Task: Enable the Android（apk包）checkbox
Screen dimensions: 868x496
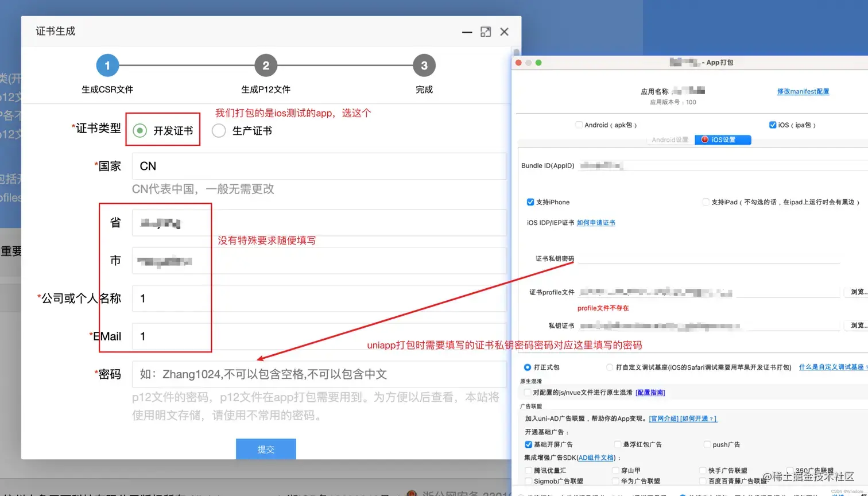Action: pos(579,125)
